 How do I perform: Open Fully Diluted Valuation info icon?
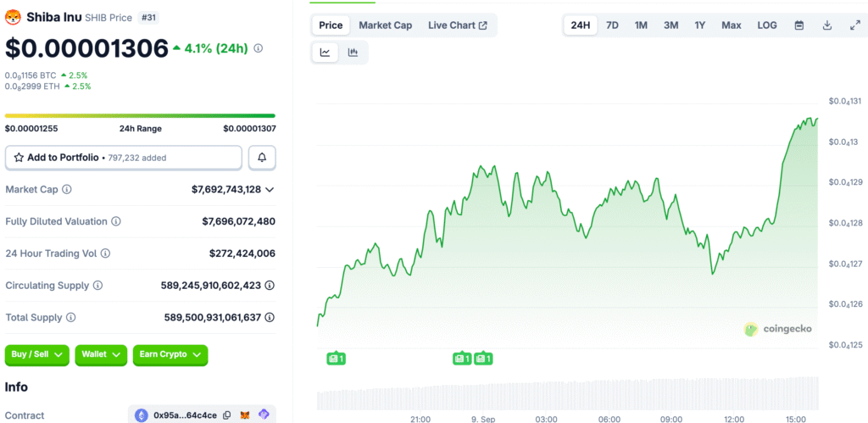click(116, 221)
